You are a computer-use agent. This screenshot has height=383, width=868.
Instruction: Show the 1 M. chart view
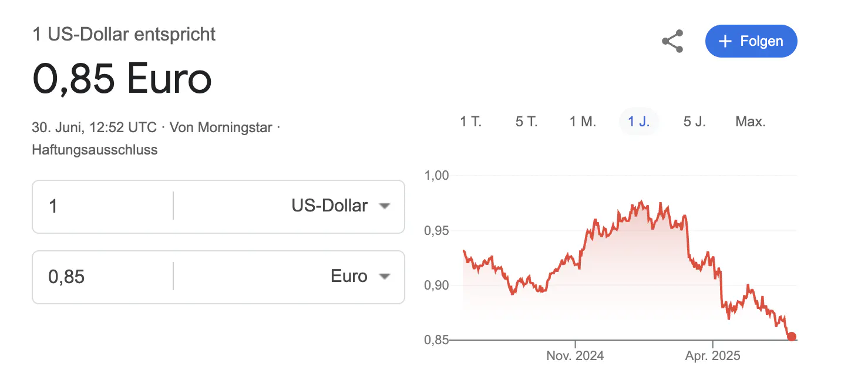(583, 122)
